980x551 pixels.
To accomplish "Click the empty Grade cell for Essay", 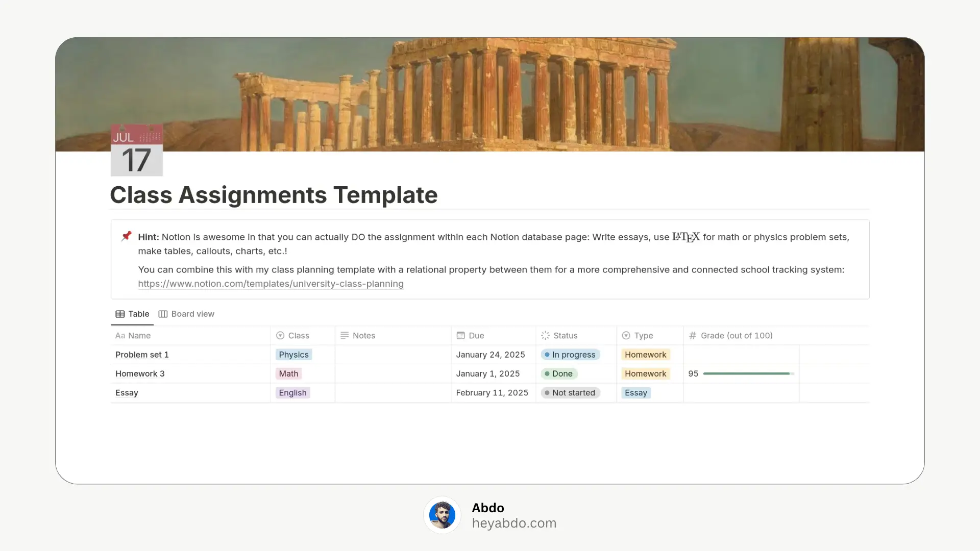I will click(x=741, y=393).
